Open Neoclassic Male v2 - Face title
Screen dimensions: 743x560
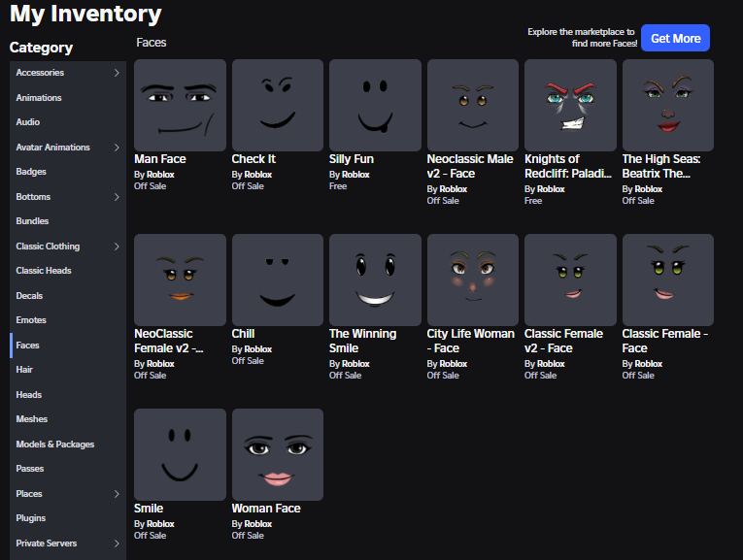click(469, 166)
